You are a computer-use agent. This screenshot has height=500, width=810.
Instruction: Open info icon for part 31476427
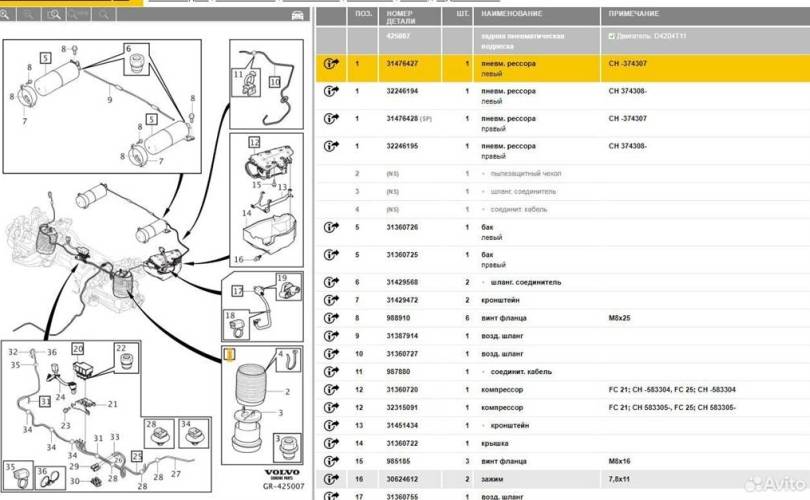(331, 64)
